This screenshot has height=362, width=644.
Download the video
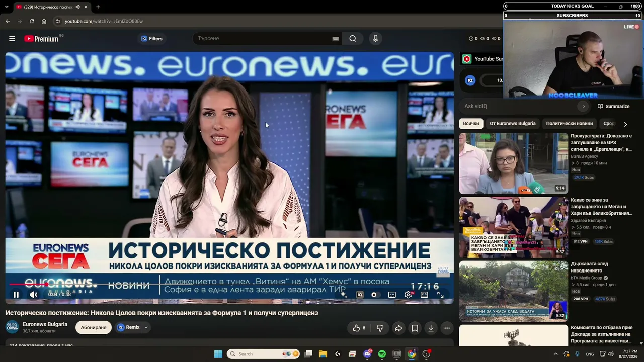coord(431,328)
